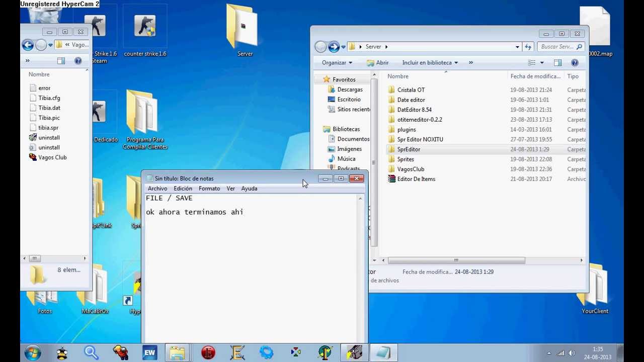Click the Abrir button in the Server toolbar
Image resolution: width=644 pixels, height=362 pixels.
(377, 63)
